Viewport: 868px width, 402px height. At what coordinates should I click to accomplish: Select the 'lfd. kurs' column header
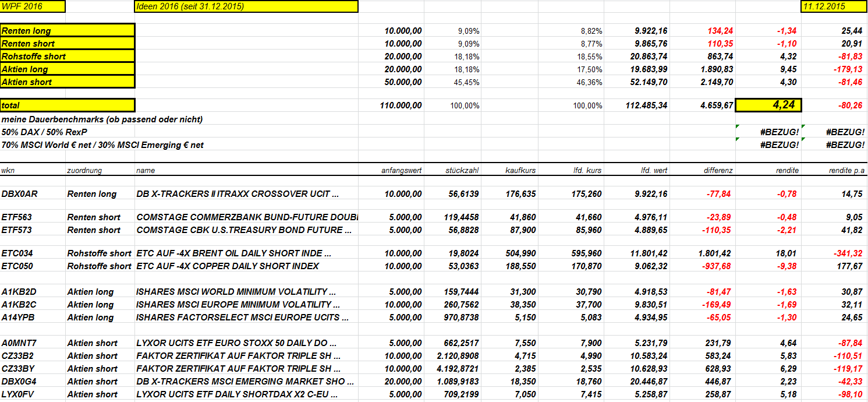point(587,171)
